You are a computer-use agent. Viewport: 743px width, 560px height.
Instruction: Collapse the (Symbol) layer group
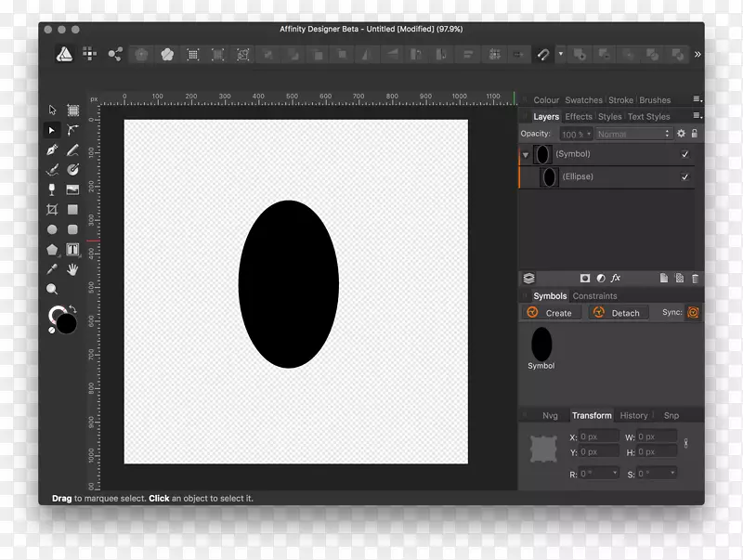pyautogui.click(x=526, y=155)
